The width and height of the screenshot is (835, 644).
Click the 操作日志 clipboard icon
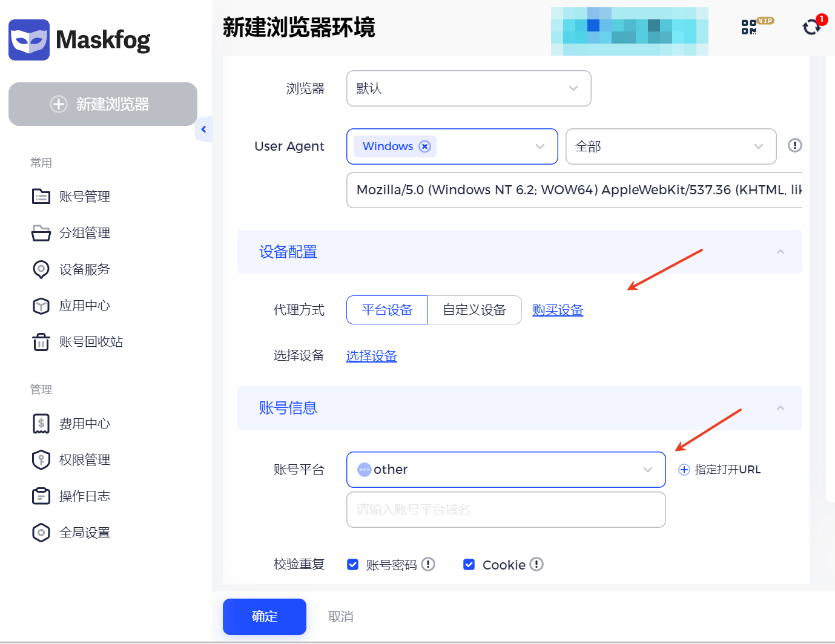click(x=41, y=496)
